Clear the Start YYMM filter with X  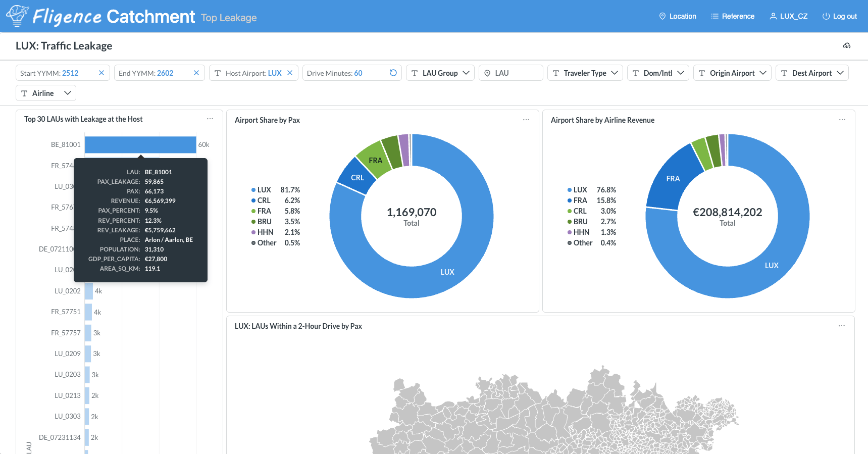[101, 73]
